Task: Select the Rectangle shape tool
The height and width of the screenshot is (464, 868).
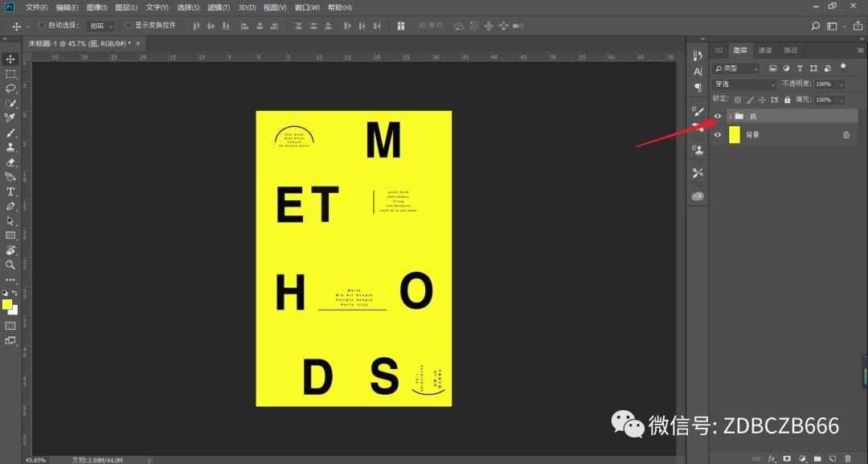Action: pyautogui.click(x=10, y=236)
